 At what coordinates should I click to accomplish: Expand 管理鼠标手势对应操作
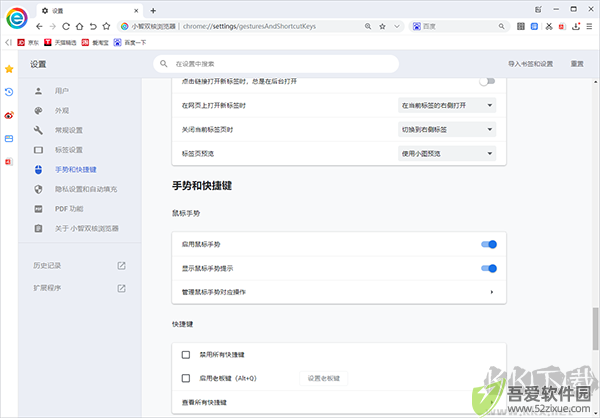pyautogui.click(x=339, y=292)
